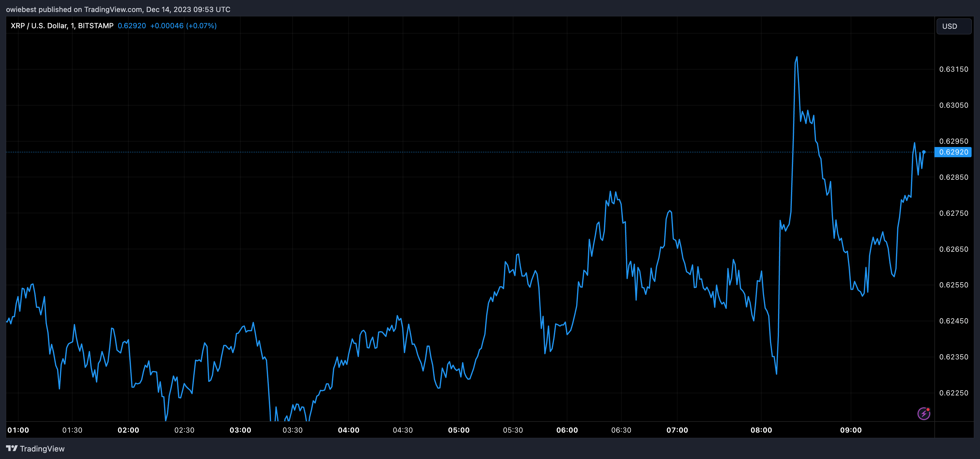980x459 pixels.
Task: Click the 05:00 time axis label
Action: click(459, 430)
